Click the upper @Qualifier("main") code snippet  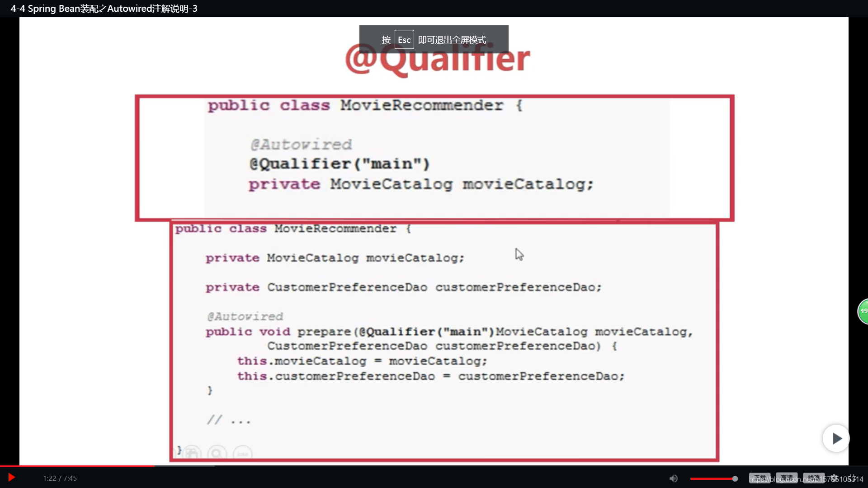339,164
